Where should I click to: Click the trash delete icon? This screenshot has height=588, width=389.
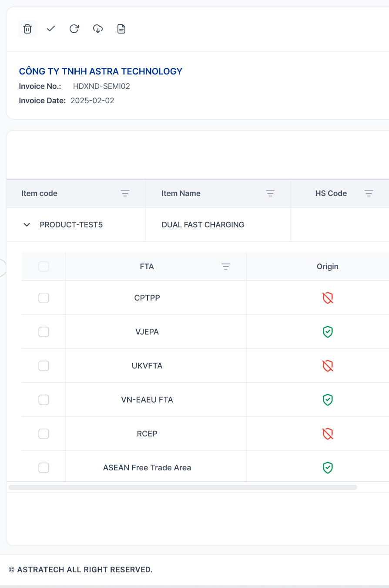pos(27,29)
